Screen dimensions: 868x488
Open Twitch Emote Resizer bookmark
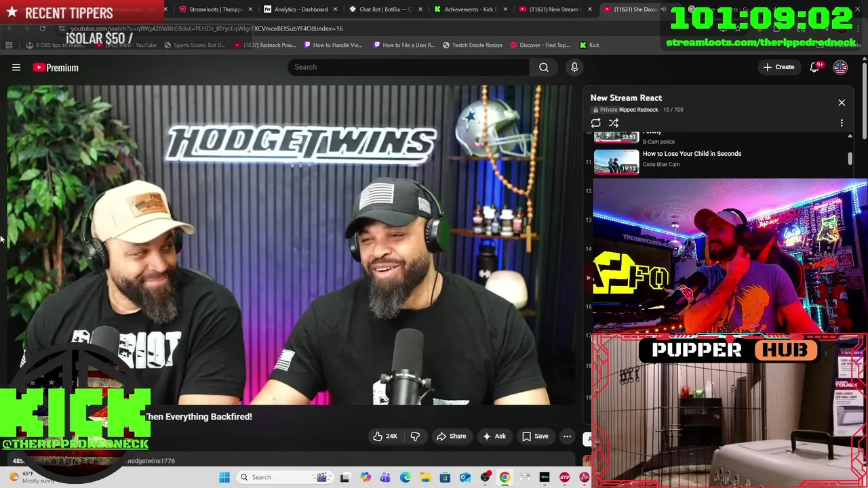473,45
